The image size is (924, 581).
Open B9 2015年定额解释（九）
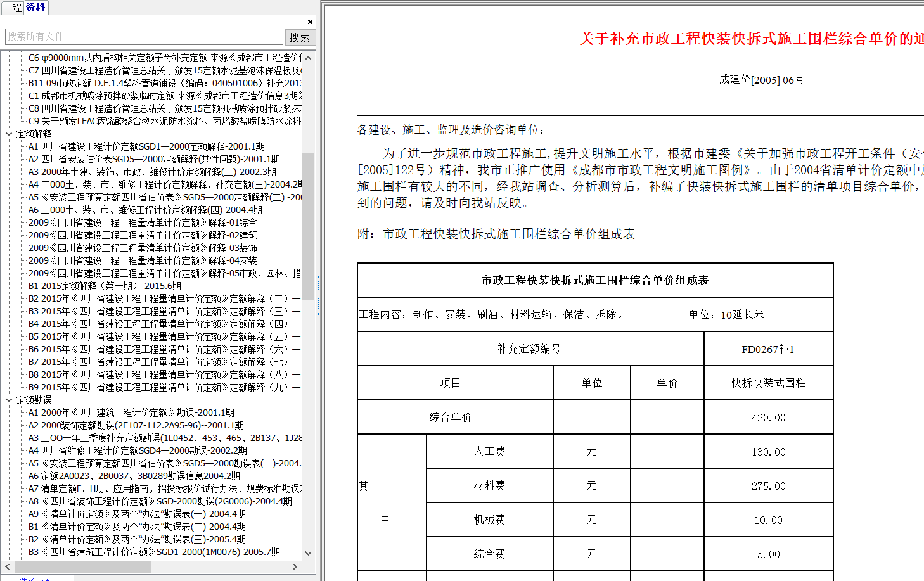coord(165,387)
